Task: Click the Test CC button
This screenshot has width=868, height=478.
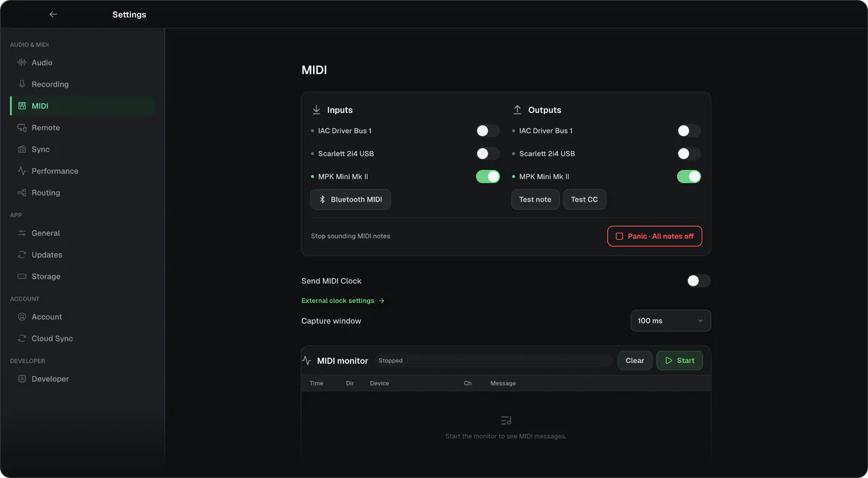Action: coord(585,200)
